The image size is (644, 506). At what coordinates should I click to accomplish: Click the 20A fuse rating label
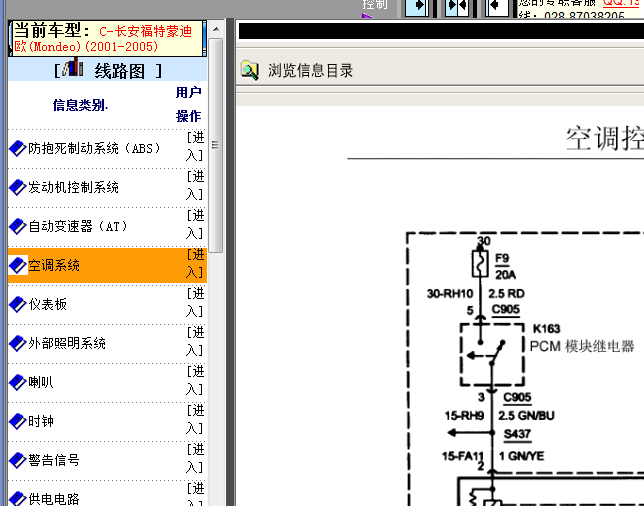coord(506,274)
